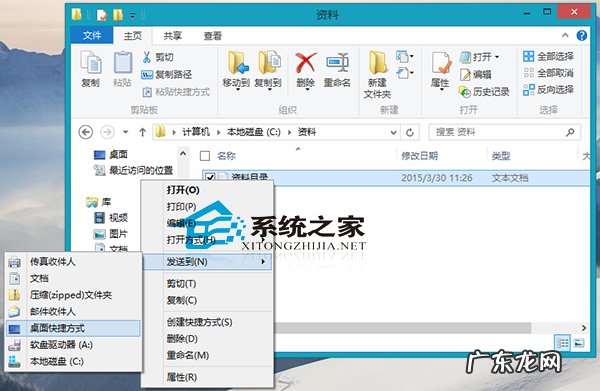This screenshot has width=600, height=391.
Task: Toggle the select-all checkbox in header
Action: (x=205, y=156)
